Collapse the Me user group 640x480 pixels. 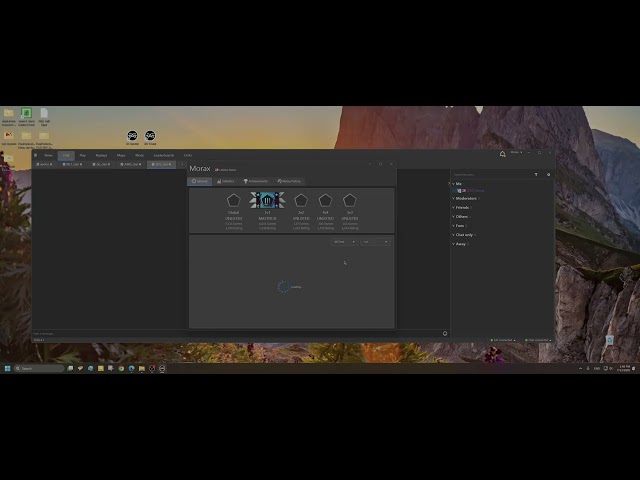[x=453, y=184]
